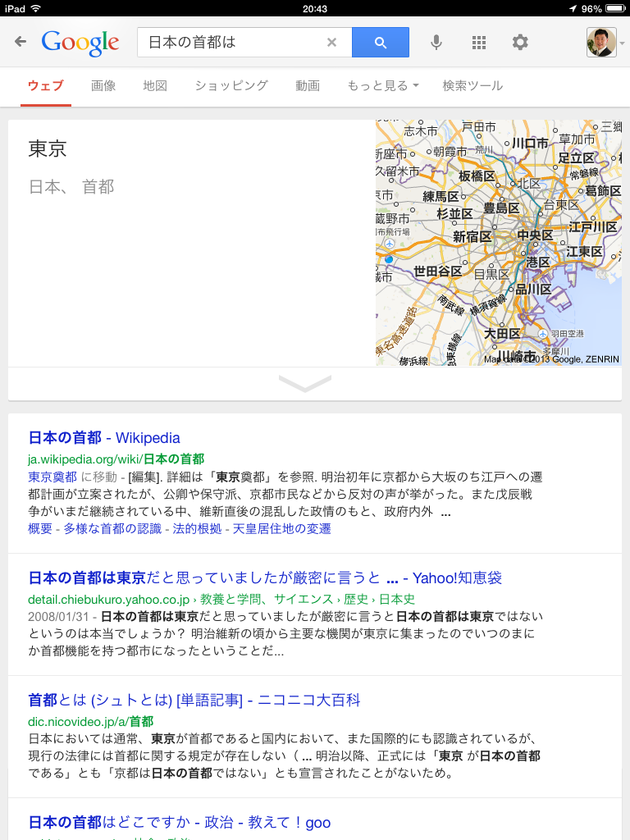Tap the battery indicator in status bar
Screen dimensions: 630x840
(615, 8)
